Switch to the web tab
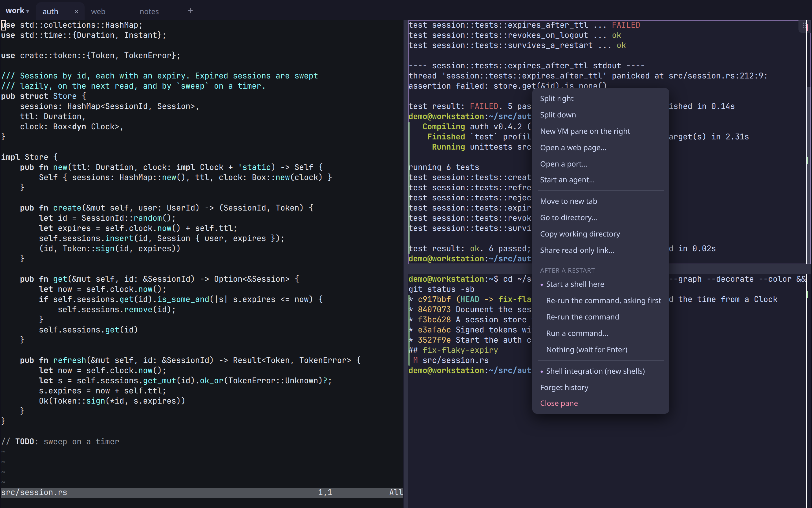Image resolution: width=812 pixels, height=508 pixels. [98, 11]
